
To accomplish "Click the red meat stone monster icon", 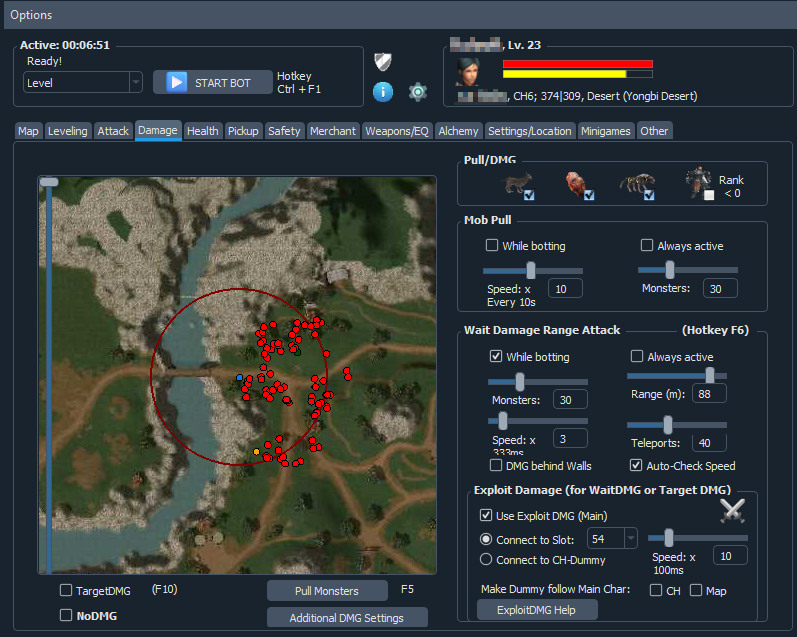I will [576, 183].
